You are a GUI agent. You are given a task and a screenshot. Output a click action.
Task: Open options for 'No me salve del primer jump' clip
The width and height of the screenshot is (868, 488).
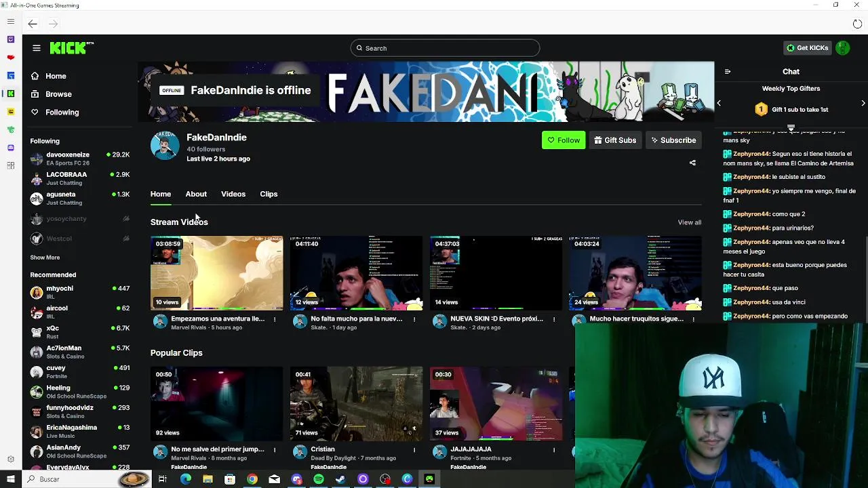[x=275, y=449]
